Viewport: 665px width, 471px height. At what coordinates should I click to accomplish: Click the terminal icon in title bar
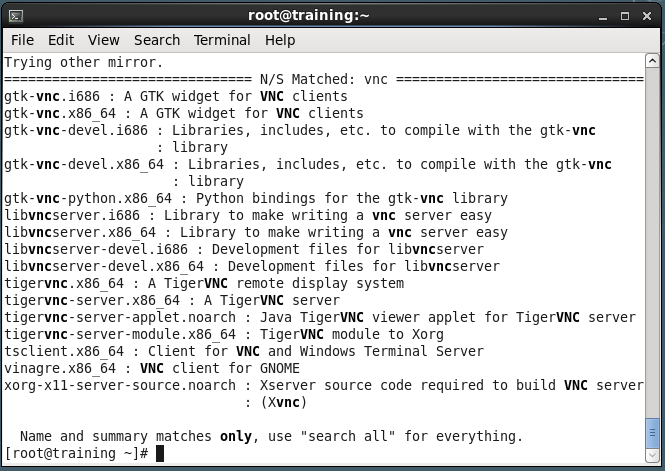tap(16, 16)
